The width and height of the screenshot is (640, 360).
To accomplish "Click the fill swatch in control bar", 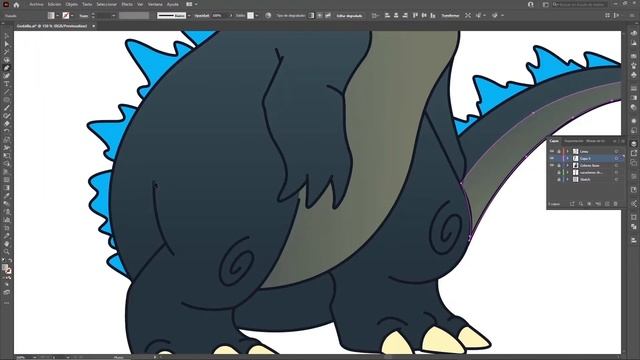I will 51,16.
